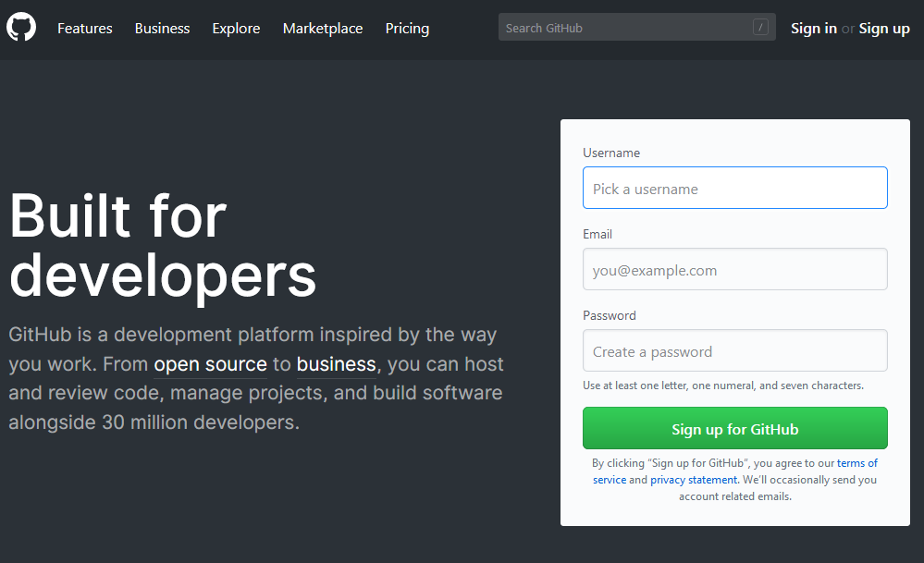The height and width of the screenshot is (563, 924).
Task: Go to the Explore page
Action: [x=236, y=29]
